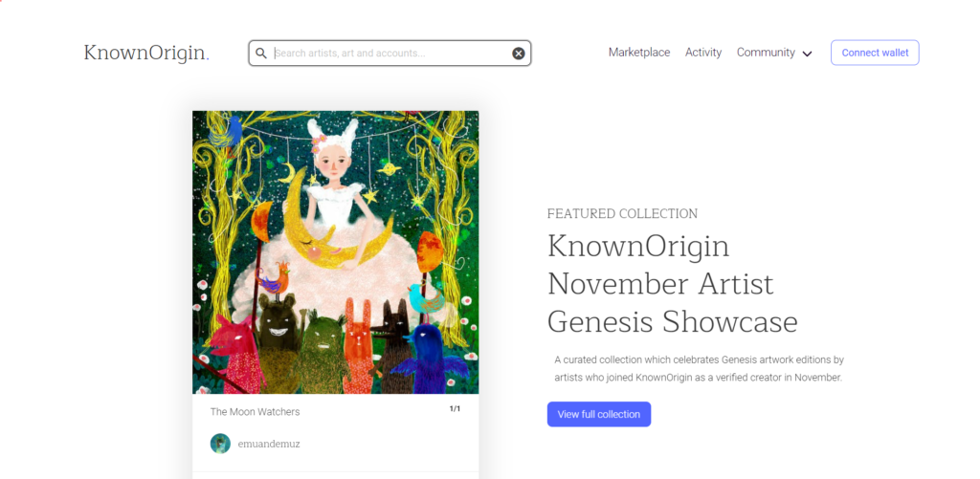Go to the Marketplace page
Image resolution: width=980 pixels, height=479 pixels.
pos(639,53)
